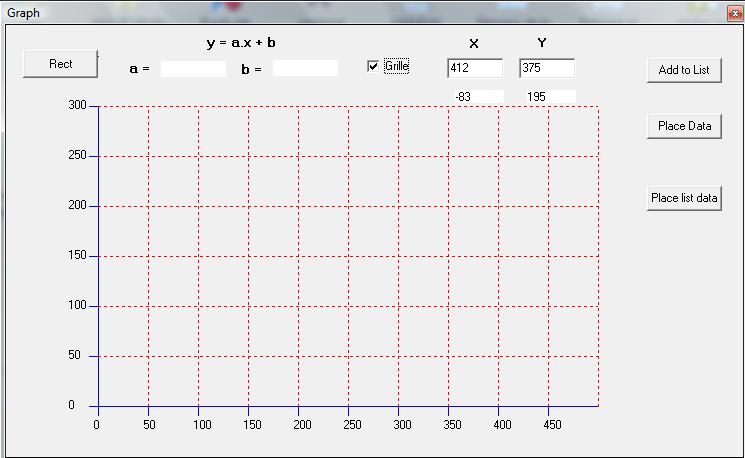
Task: Click the Place Data button
Action: pos(684,126)
